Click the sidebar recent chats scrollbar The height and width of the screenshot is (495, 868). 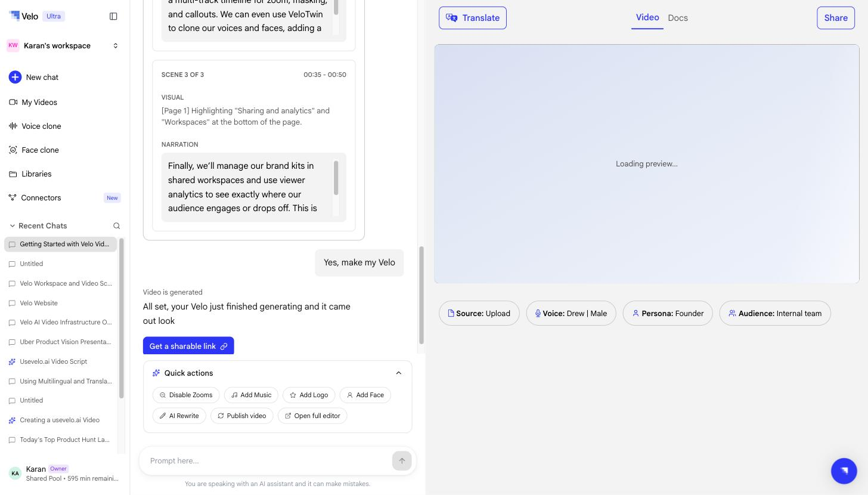(122, 318)
